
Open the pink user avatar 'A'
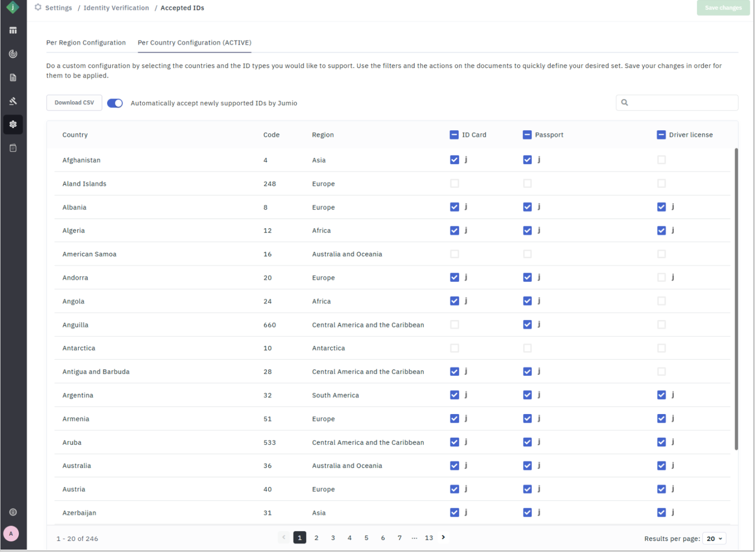[x=11, y=535]
